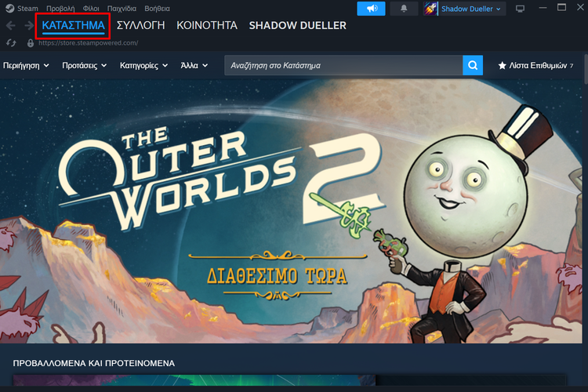This screenshot has height=392, width=588.
Task: Switch to Big Picture mode monitor icon
Action: pos(520,9)
